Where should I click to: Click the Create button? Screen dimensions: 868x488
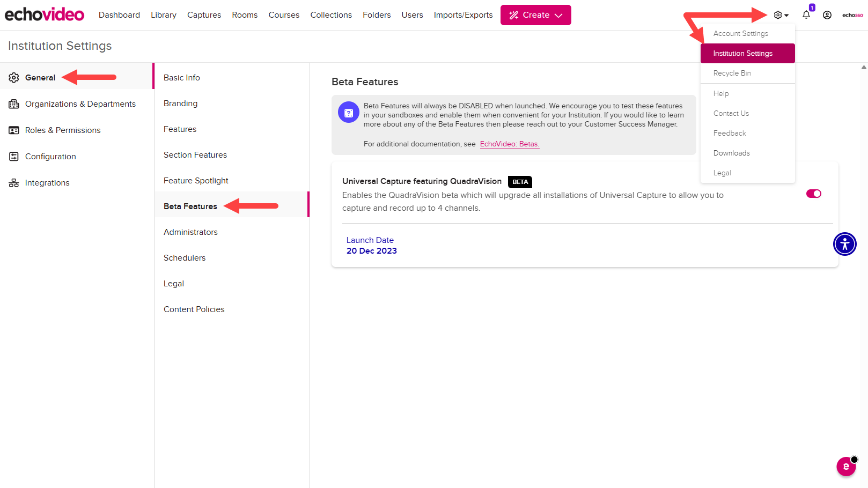[x=535, y=15]
